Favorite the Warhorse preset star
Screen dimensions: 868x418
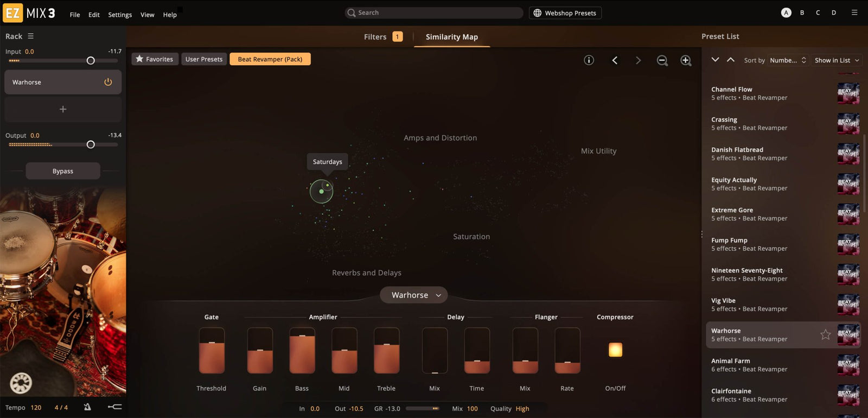[825, 334]
